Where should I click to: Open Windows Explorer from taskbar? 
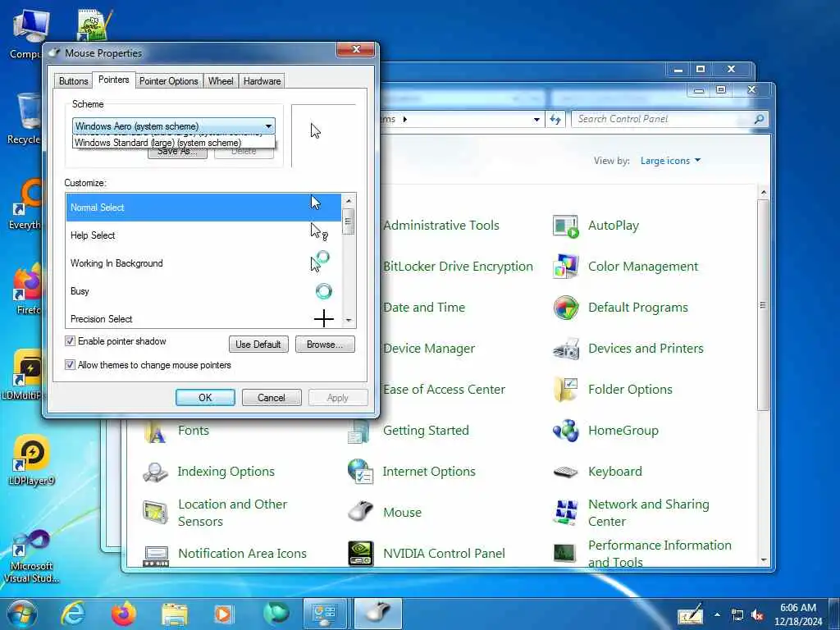[175, 614]
